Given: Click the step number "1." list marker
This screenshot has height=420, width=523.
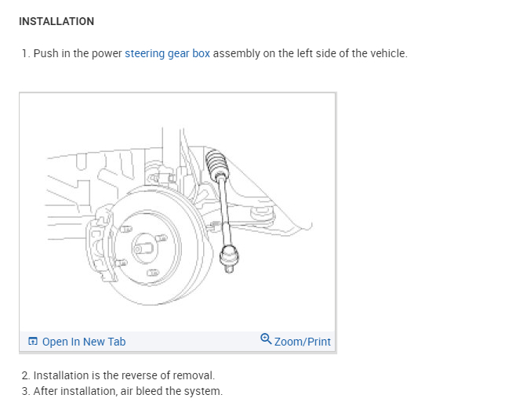Looking at the screenshot, I should click(26, 54).
